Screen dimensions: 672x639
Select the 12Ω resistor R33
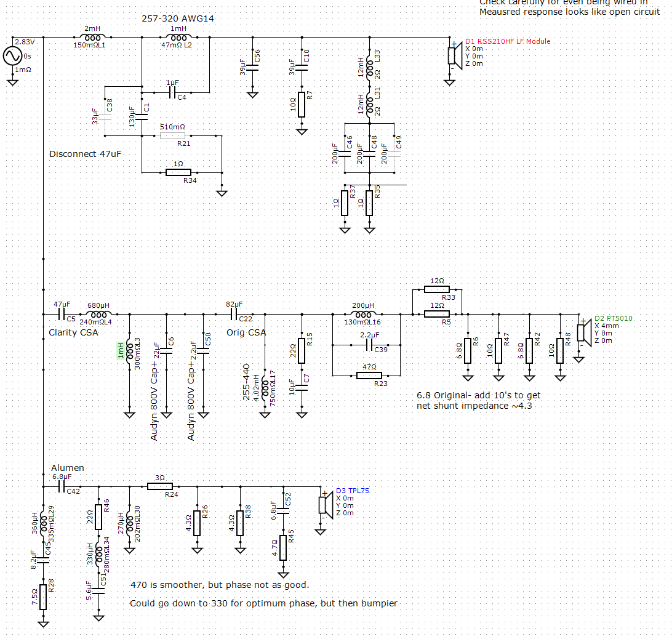pyautogui.click(x=437, y=289)
